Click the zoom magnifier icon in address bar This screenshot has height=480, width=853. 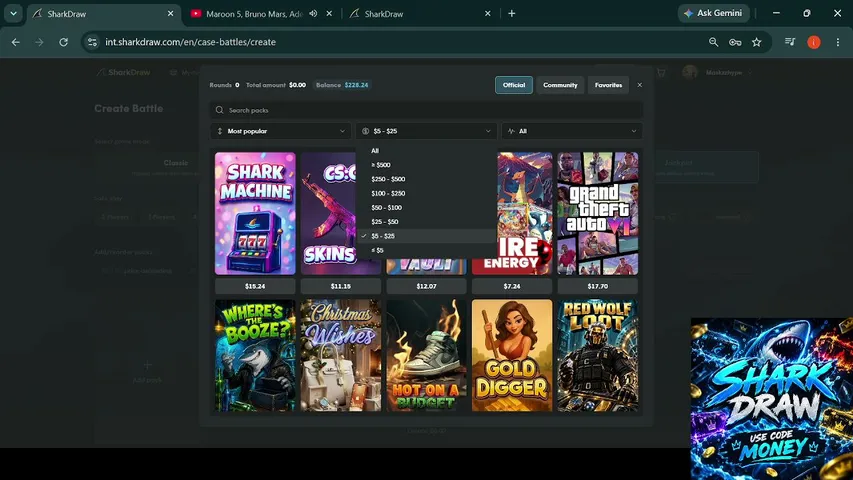tap(713, 42)
